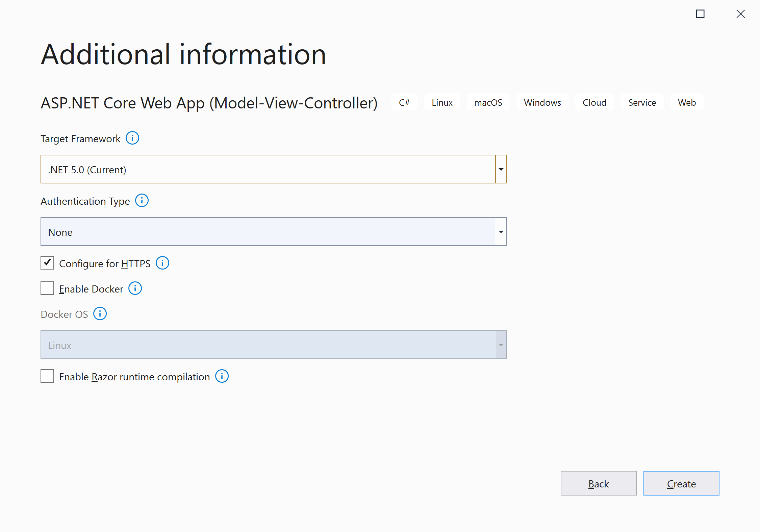Maximize the dialog window

tap(700, 14)
